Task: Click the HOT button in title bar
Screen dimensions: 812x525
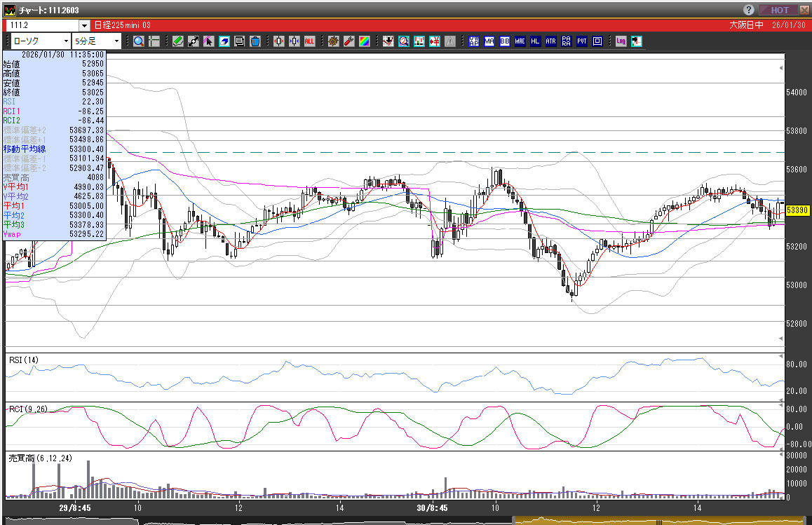Action: pos(780,10)
